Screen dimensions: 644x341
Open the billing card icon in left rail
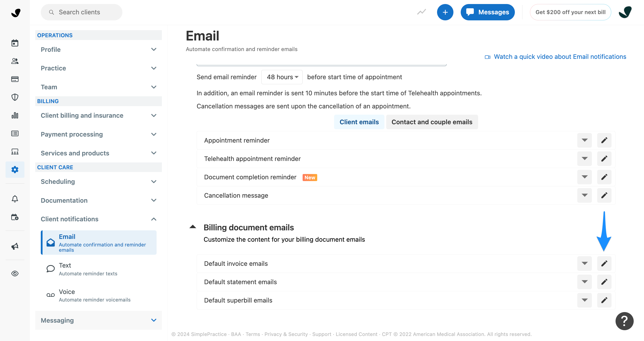(x=15, y=79)
